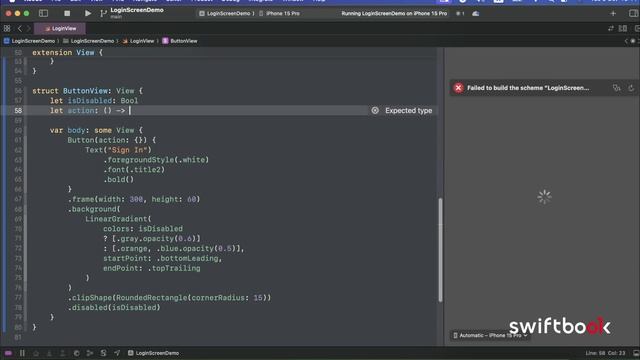Toggle the debug area purple button
This screenshot has width=640, height=360.
pyautogui.click(x=8, y=353)
